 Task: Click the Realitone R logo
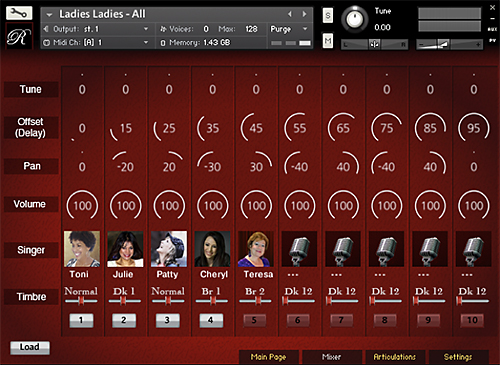[19, 36]
